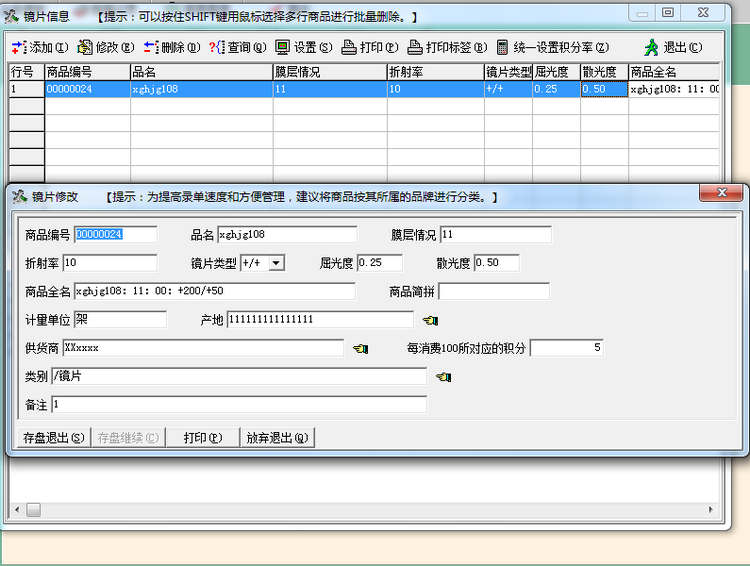Click 统一设置积分率 calculator icon
Image resolution: width=750 pixels, height=566 pixels.
(x=502, y=47)
